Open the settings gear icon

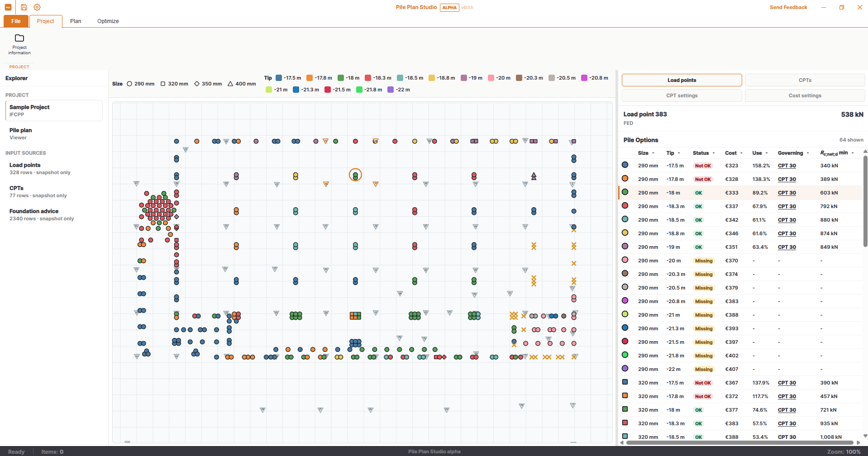[37, 7]
